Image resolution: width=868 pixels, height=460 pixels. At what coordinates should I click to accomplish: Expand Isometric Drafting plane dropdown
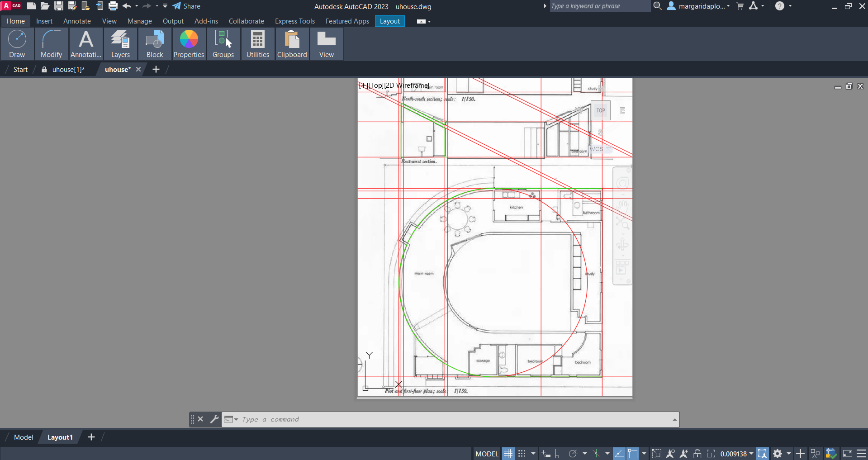(607, 454)
